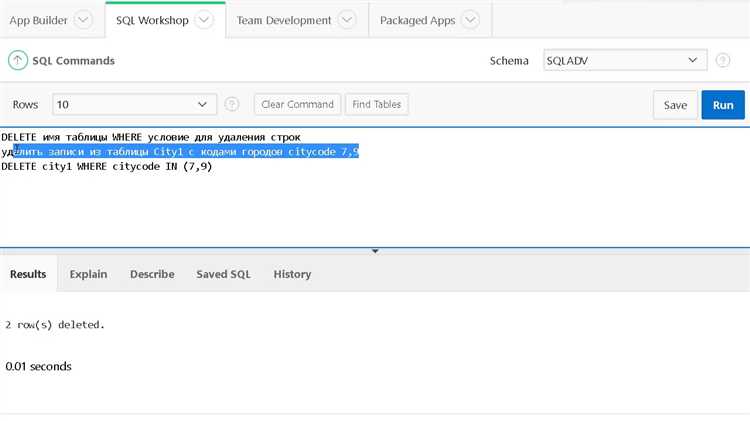This screenshot has width=750, height=421.
Task: Select the Explain tab
Action: [x=89, y=274]
